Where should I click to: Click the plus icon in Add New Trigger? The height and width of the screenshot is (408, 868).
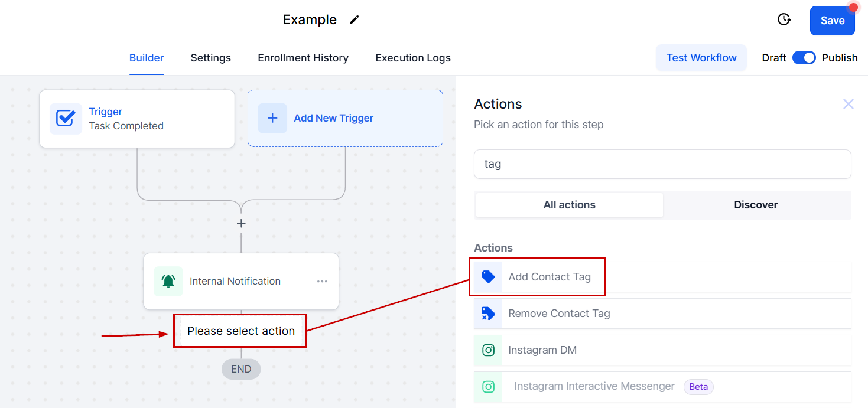pyautogui.click(x=272, y=118)
